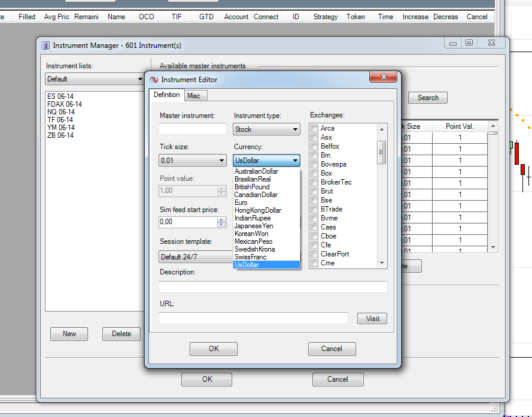Click the Master instrument input field
Image resolution: width=532 pixels, height=417 pixels.
(x=192, y=129)
